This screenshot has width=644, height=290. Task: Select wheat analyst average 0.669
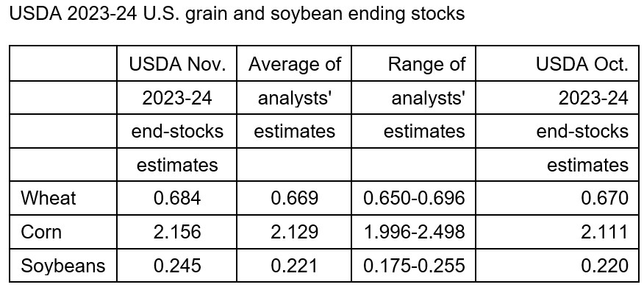295,198
